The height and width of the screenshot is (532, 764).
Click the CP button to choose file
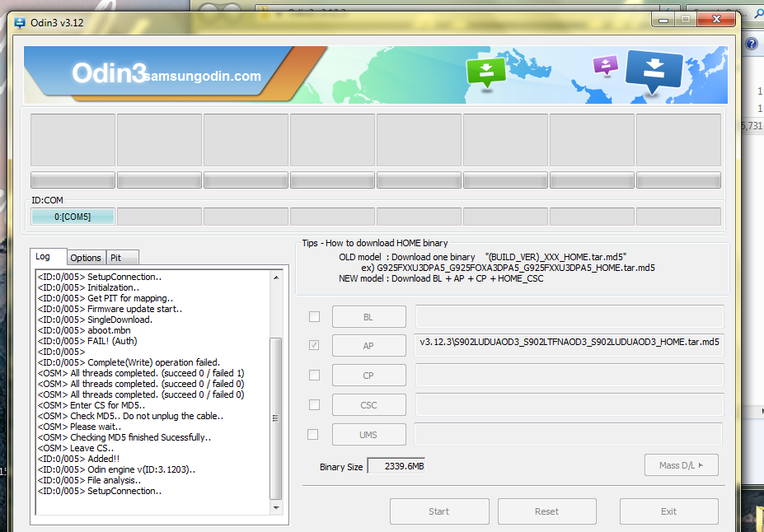pos(369,376)
